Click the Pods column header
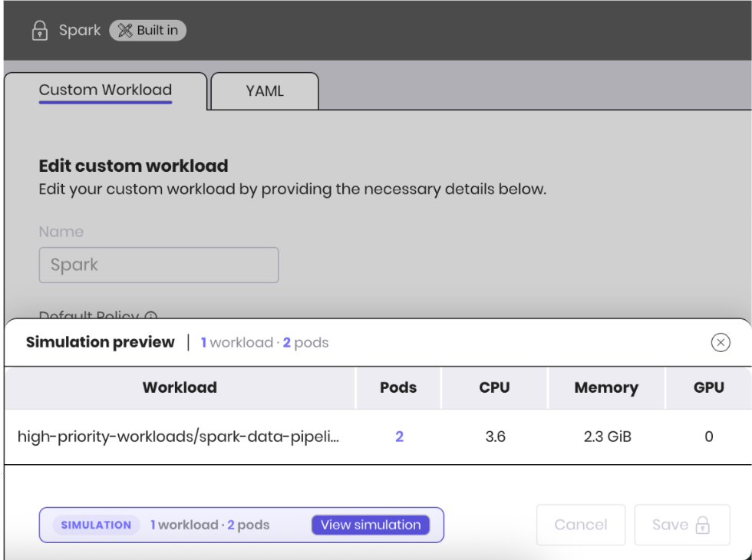The height and width of the screenshot is (560, 752). tap(398, 387)
